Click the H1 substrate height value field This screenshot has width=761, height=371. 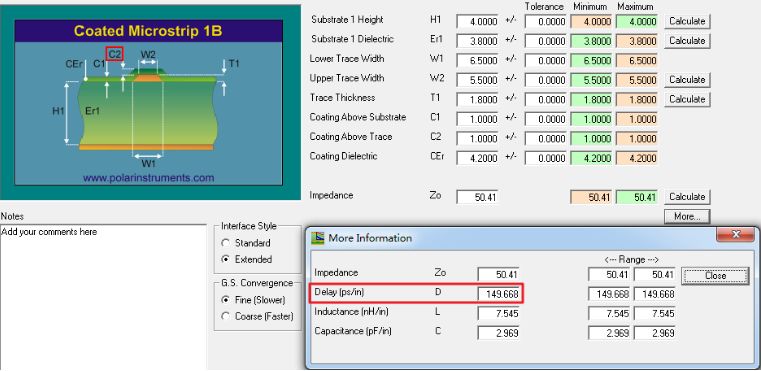[478, 22]
